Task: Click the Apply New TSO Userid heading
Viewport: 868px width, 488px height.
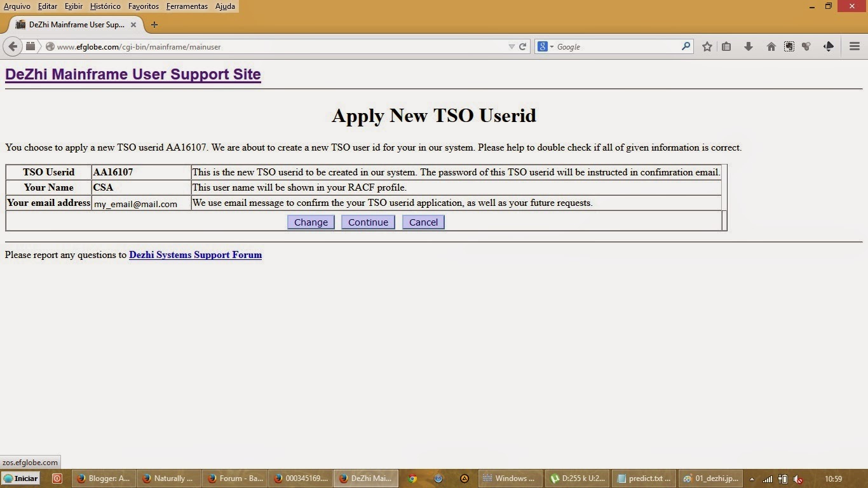Action: click(x=434, y=116)
